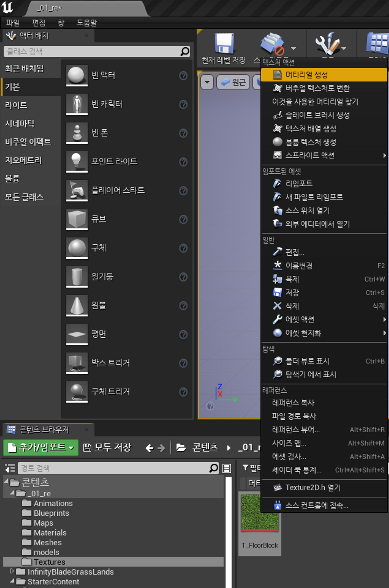Open viewport options dropdown arrow
Screen dimensions: 389x588
[207, 82]
